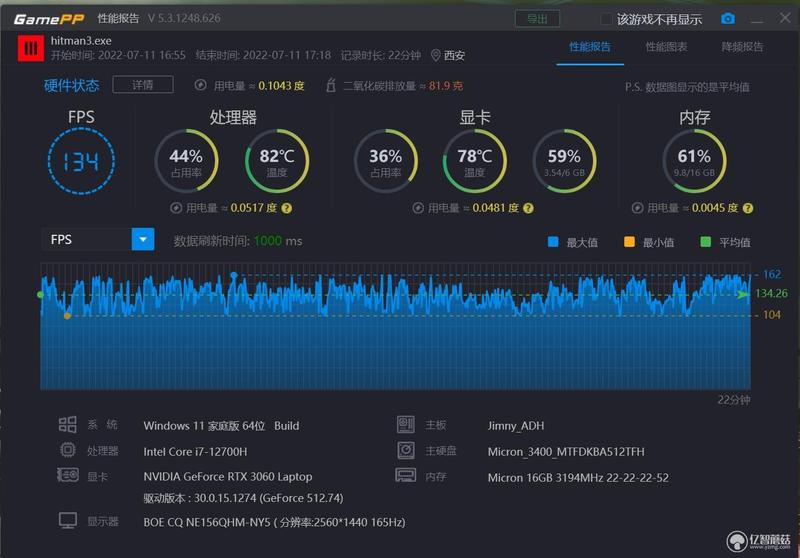Click the power icon beside memory 0.0045 度
Viewport: 800px width, 558px height.
(637, 208)
